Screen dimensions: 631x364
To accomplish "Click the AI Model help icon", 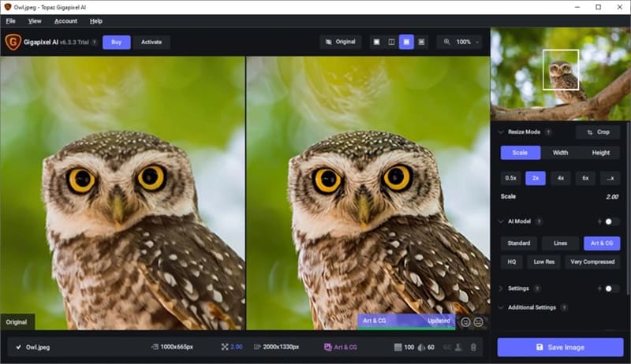I will pyautogui.click(x=540, y=221).
